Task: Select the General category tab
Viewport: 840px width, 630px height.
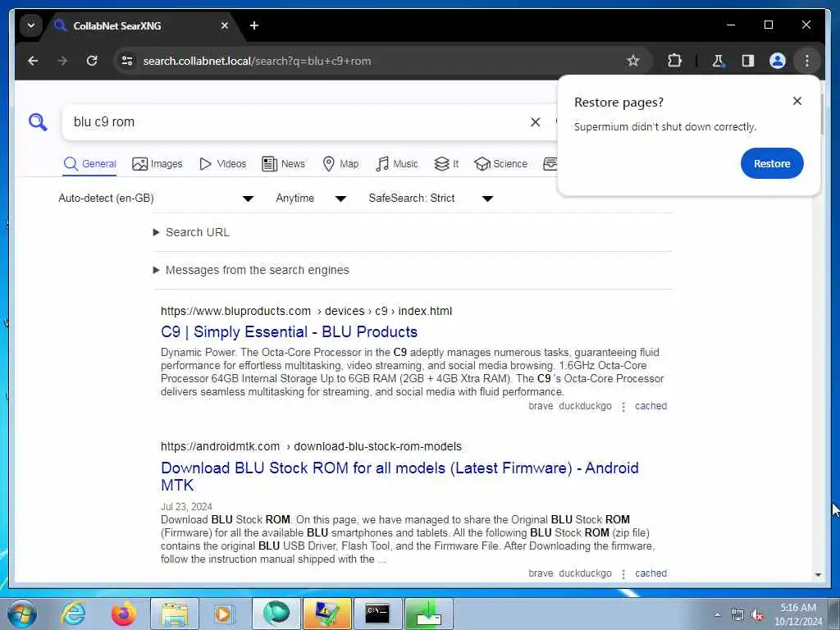Action: point(89,164)
